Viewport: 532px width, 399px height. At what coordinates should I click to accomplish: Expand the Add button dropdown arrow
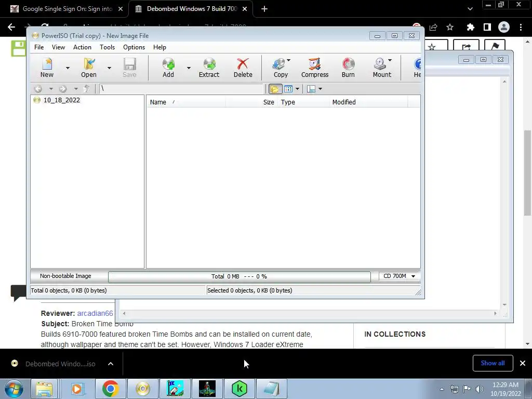pyautogui.click(x=189, y=68)
